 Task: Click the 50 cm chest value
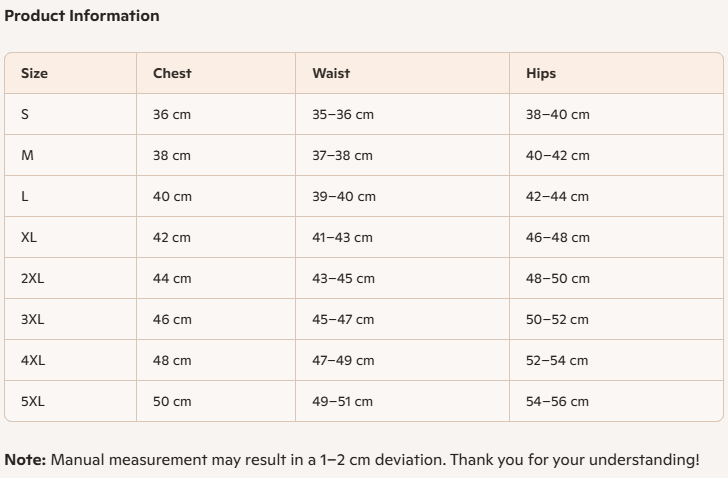(172, 401)
